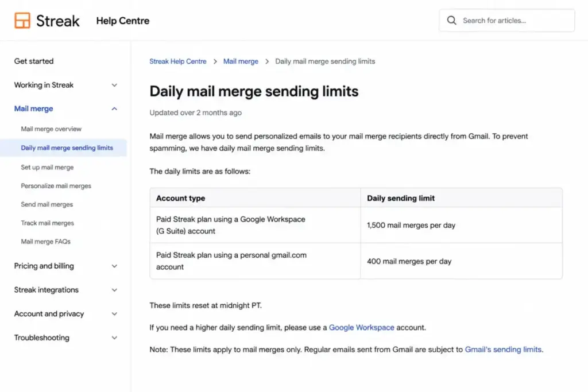Select the Working in Streak section label
The height and width of the screenshot is (392, 588).
tap(44, 85)
